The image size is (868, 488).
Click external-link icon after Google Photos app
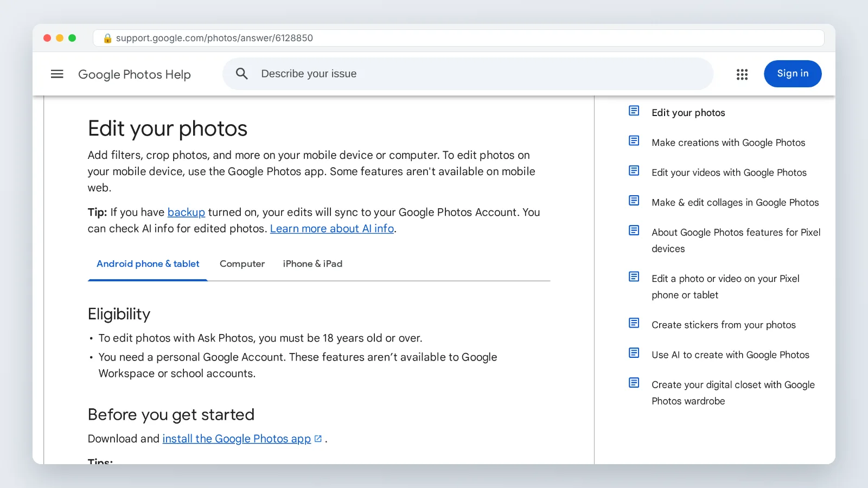pos(318,439)
